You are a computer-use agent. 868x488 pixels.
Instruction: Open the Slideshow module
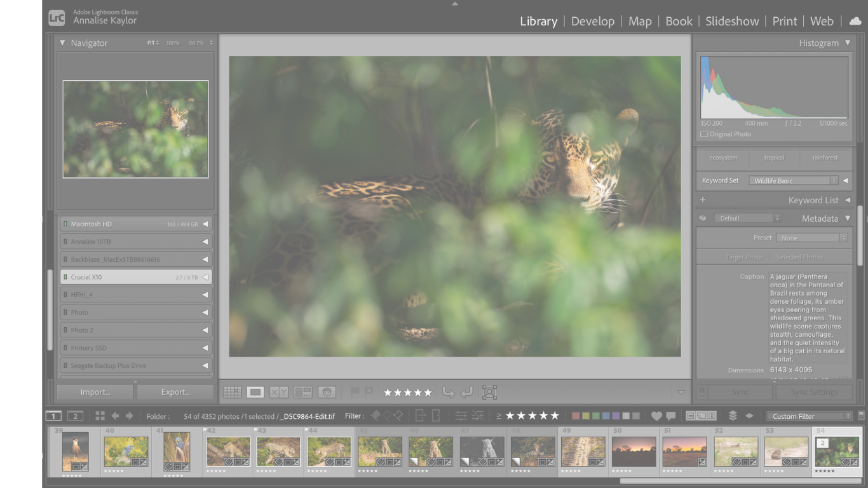point(732,21)
